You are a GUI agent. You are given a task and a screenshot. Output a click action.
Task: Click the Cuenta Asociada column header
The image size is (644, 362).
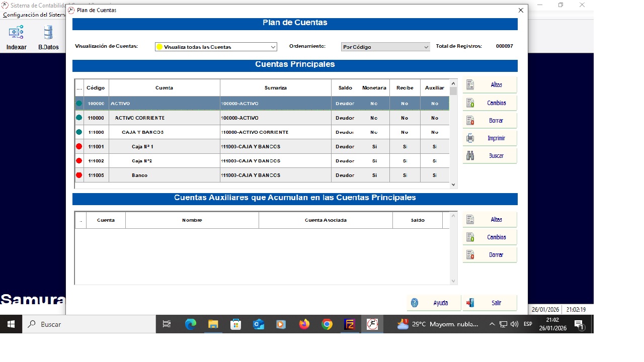click(326, 220)
